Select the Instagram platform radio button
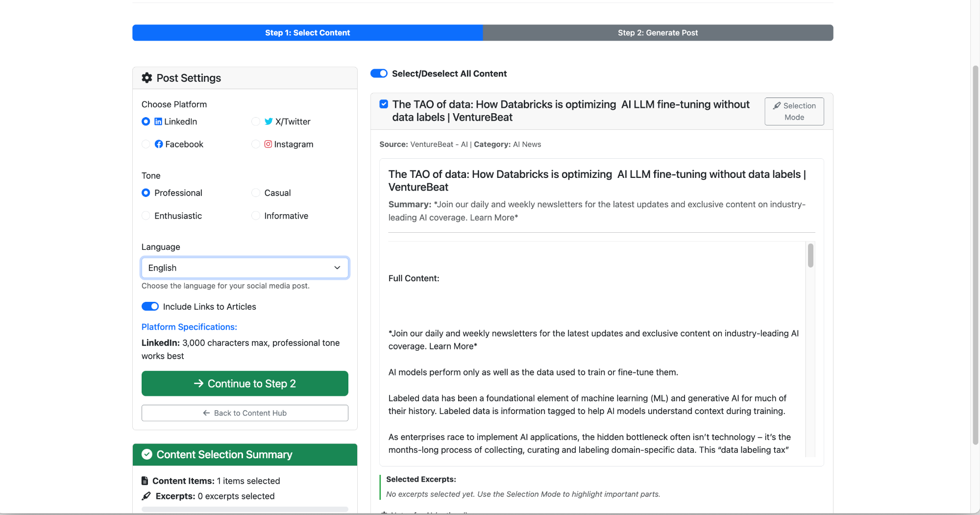The image size is (980, 515). [255, 144]
